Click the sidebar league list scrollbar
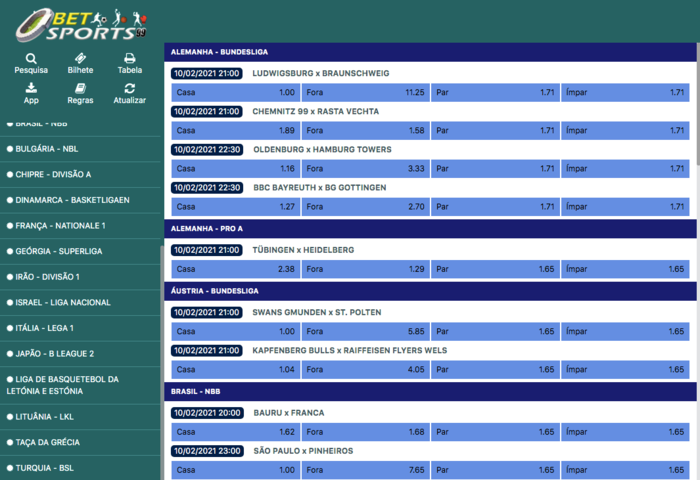This screenshot has height=480, width=700. [x=162, y=300]
